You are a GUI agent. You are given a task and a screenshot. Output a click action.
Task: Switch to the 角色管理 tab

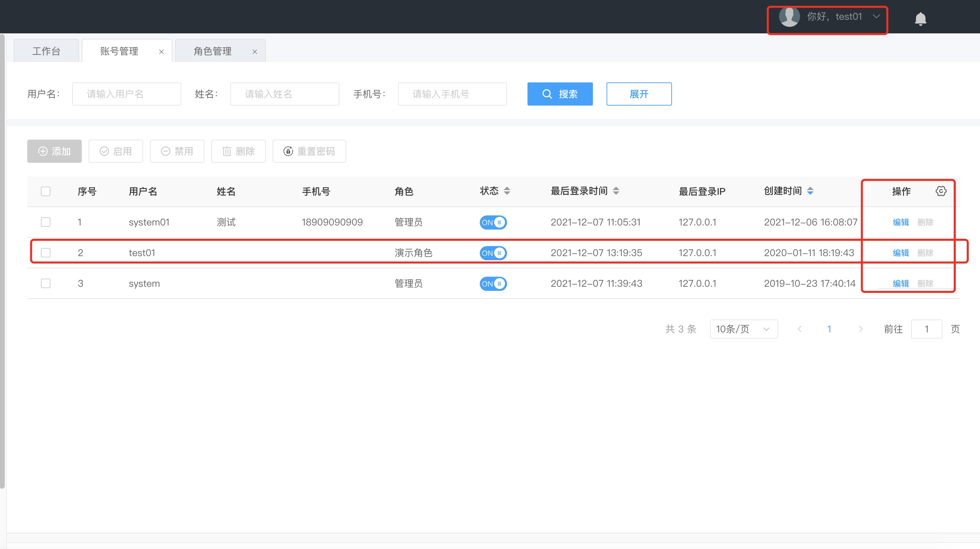[x=213, y=51]
